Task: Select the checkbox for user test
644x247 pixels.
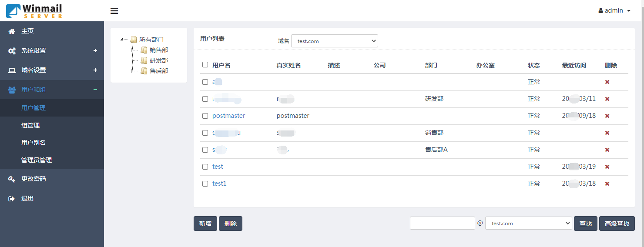Action: click(205, 167)
